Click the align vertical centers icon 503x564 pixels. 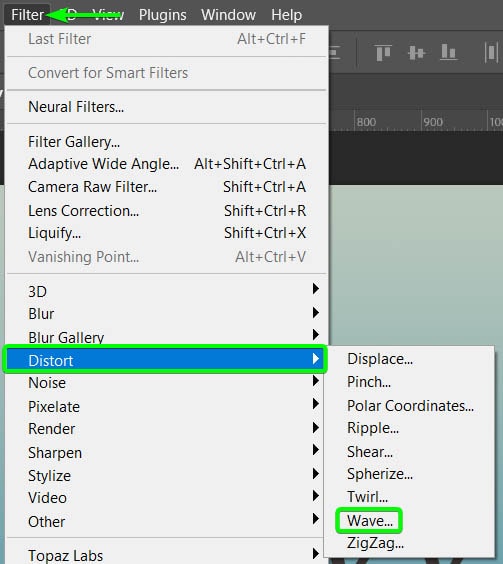tap(417, 53)
